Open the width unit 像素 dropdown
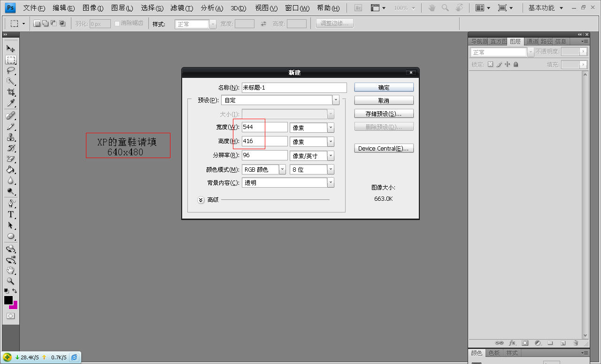The image size is (601, 364). click(x=331, y=128)
